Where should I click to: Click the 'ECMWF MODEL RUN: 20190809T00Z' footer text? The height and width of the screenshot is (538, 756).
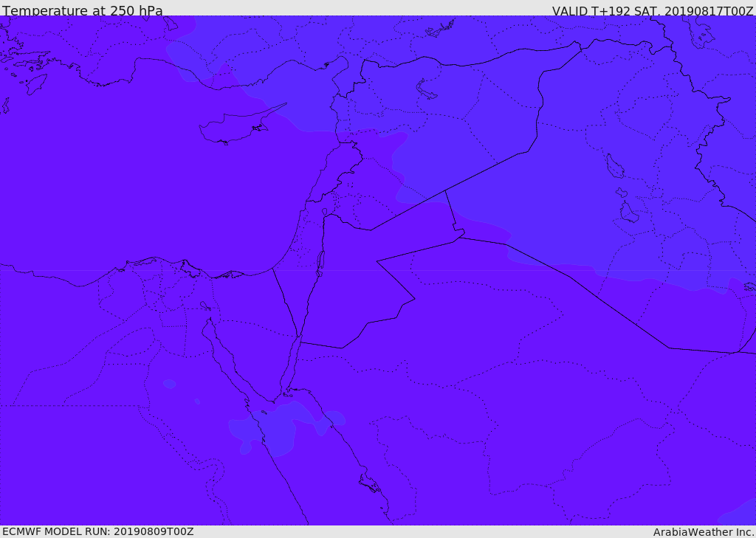[98, 531]
